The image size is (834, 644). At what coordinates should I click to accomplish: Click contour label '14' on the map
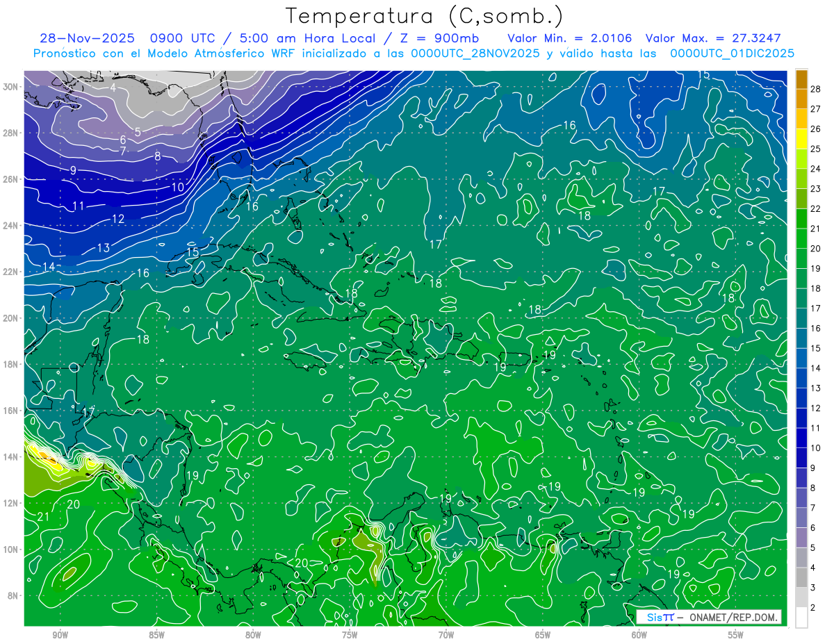point(49,267)
